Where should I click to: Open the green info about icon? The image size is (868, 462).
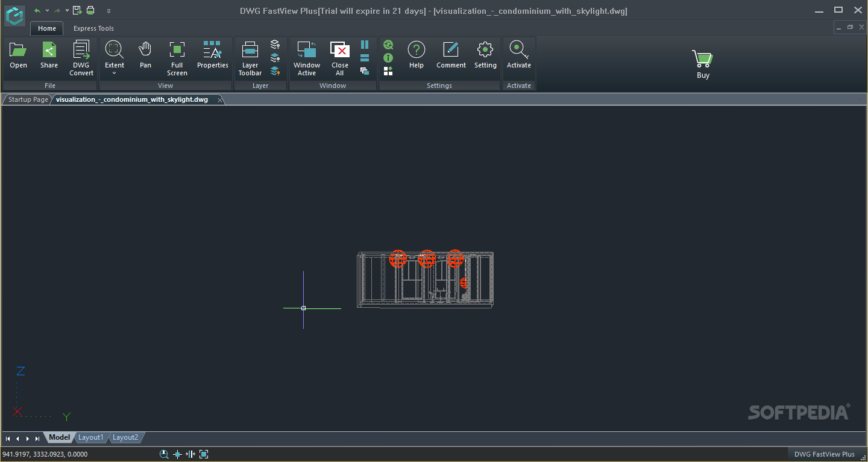388,58
